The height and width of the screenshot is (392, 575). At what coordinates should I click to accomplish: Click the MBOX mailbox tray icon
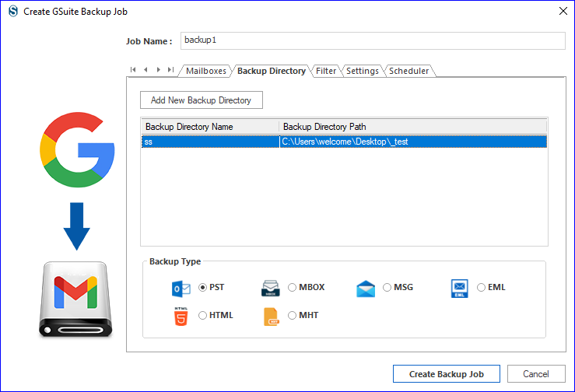tap(271, 289)
